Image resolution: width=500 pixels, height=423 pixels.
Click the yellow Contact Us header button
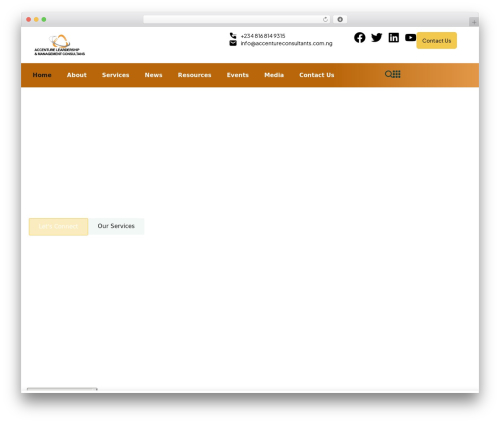(x=436, y=41)
